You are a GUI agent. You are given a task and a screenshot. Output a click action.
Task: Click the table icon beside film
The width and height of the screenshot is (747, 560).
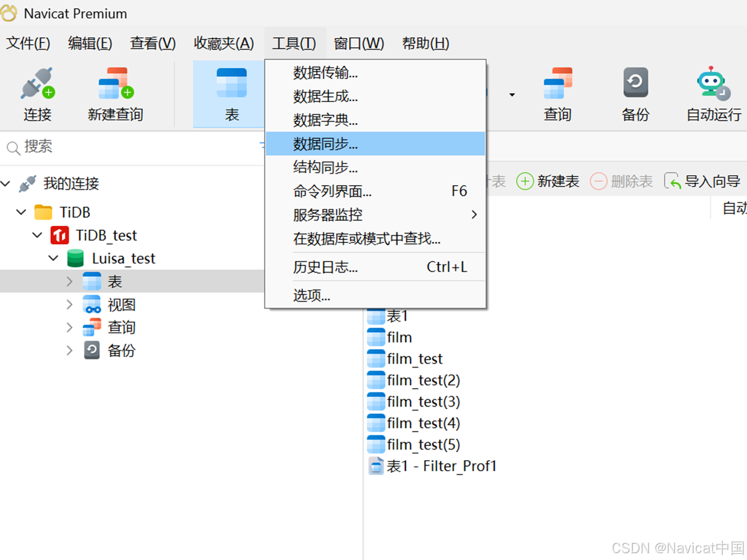(376, 337)
